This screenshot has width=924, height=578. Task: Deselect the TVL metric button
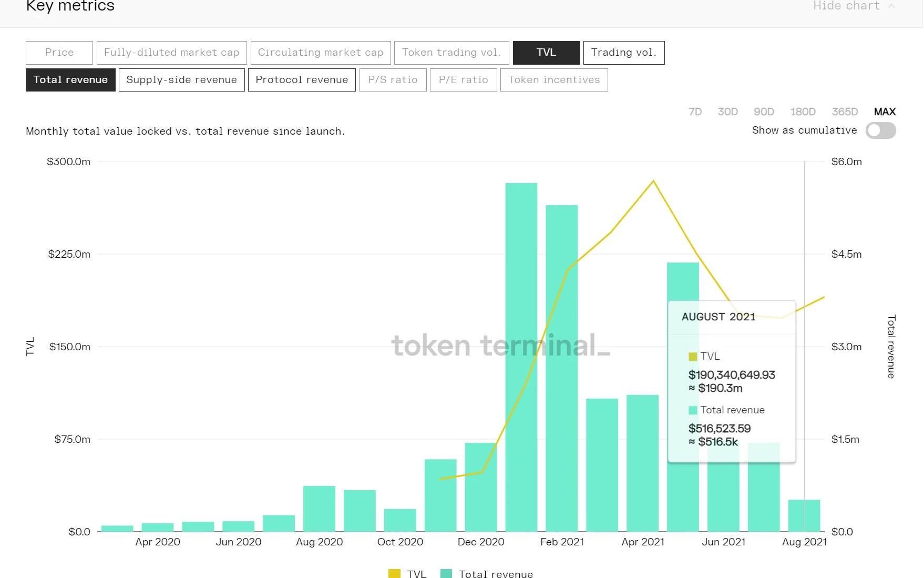coord(546,53)
